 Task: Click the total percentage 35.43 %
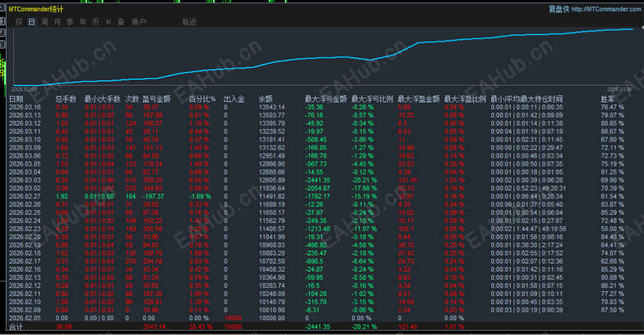click(201, 327)
